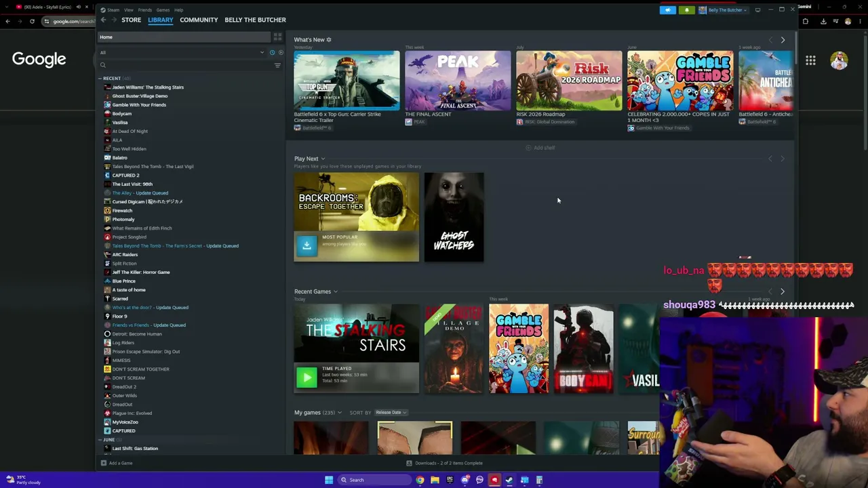The width and height of the screenshot is (868, 488).
Task: Click Steam's forward navigation arrow
Action: pos(113,20)
